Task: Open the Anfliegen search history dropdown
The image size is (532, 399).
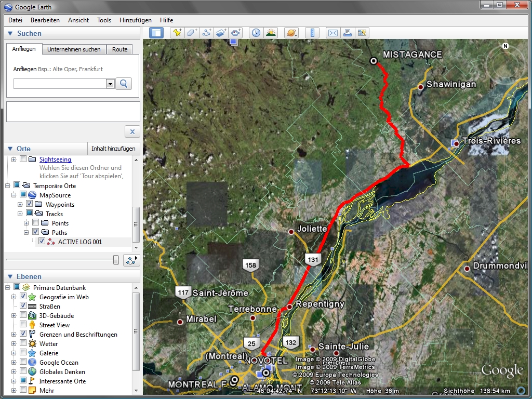Action: pyautogui.click(x=110, y=84)
